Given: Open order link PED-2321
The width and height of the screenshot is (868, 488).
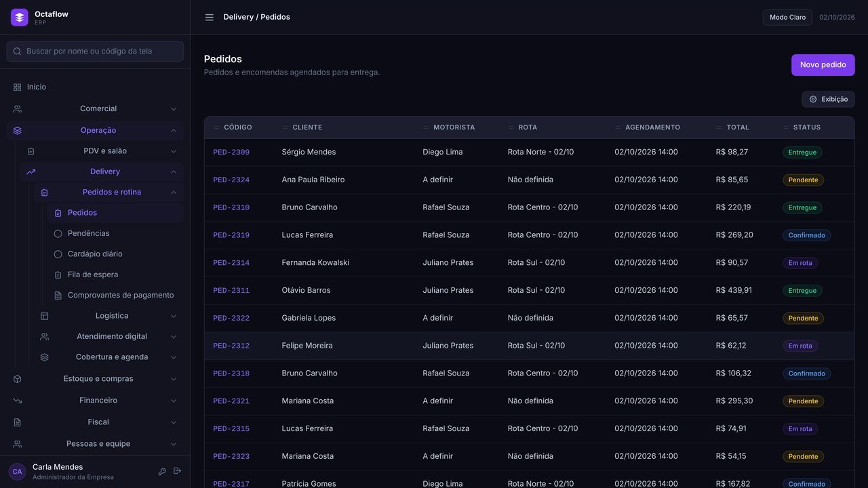Looking at the screenshot, I should (x=231, y=401).
